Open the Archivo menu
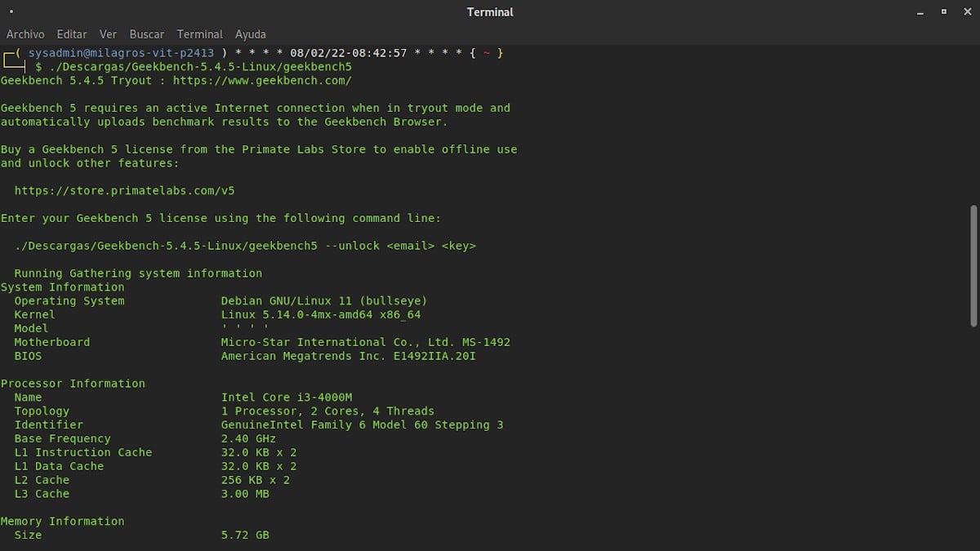980x551 pixels. (x=25, y=34)
